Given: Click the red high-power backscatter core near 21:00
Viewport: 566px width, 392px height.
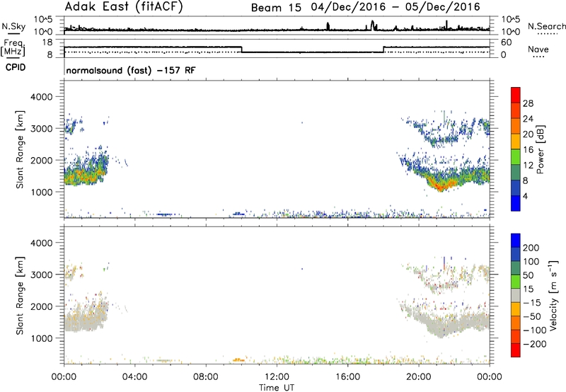Looking at the screenshot, I should [440, 186].
